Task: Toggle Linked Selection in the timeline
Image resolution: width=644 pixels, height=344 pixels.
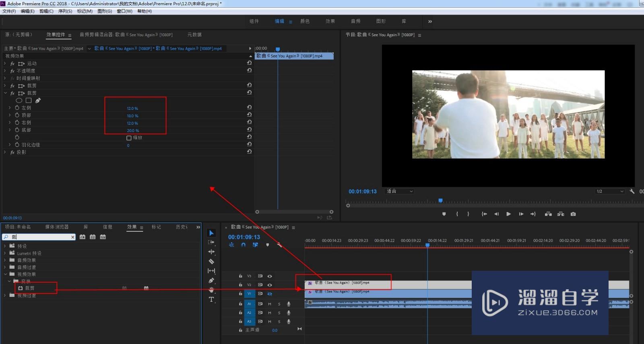Action: [x=255, y=245]
